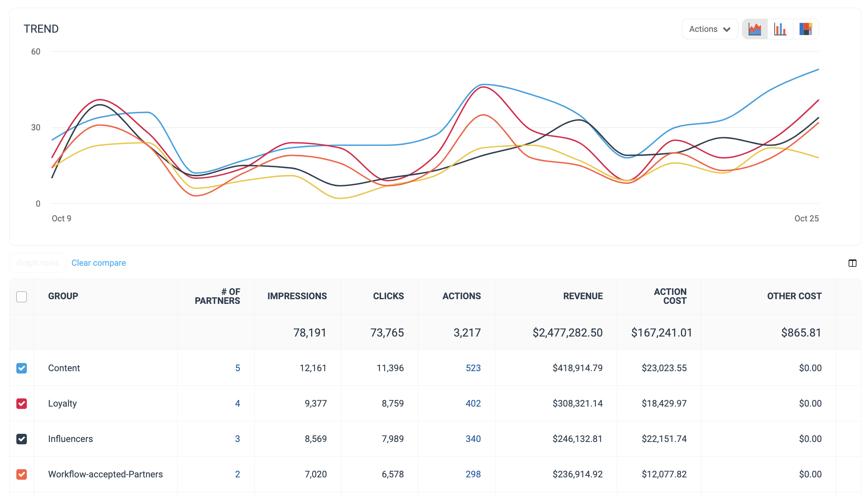The height and width of the screenshot is (498, 868).
Task: Click the Oct 9 axis label
Action: click(x=61, y=219)
